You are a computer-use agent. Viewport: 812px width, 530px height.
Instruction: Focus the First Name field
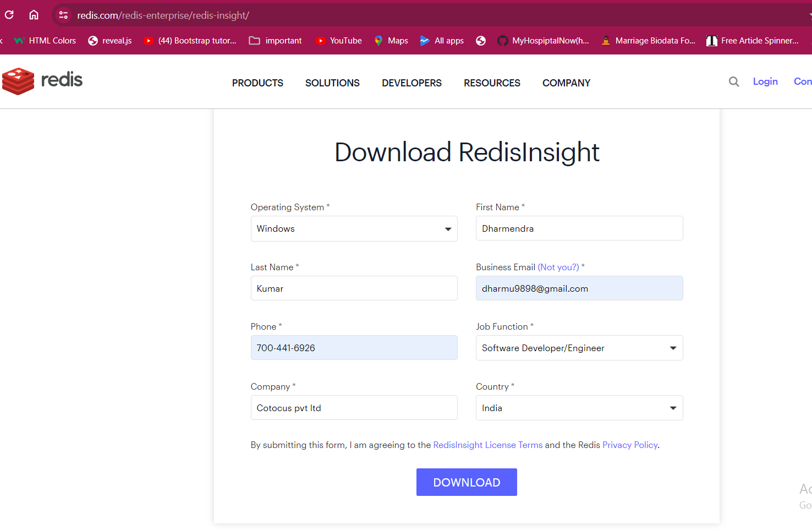[x=579, y=228]
